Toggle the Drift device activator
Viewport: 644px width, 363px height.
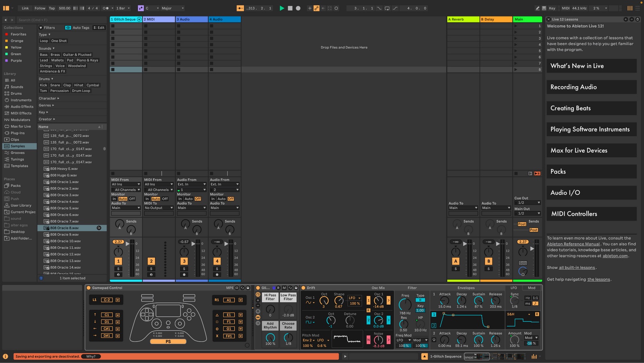coord(303,288)
